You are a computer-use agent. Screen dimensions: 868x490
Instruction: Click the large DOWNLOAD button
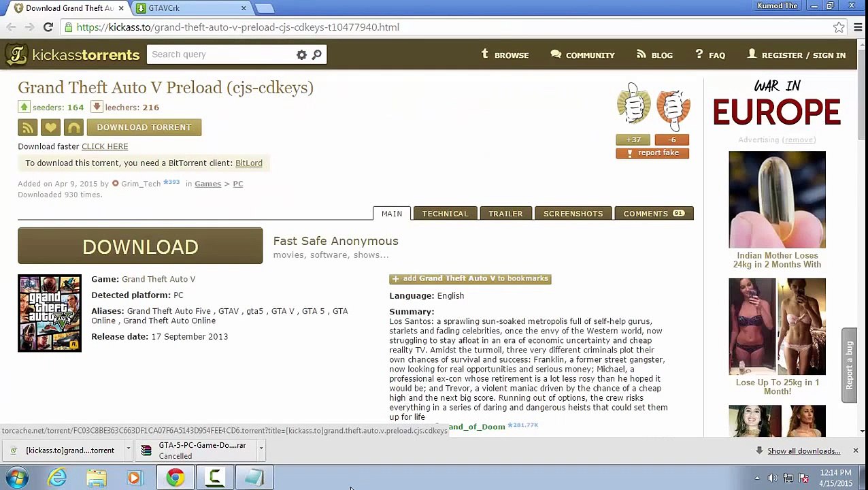[x=140, y=246]
